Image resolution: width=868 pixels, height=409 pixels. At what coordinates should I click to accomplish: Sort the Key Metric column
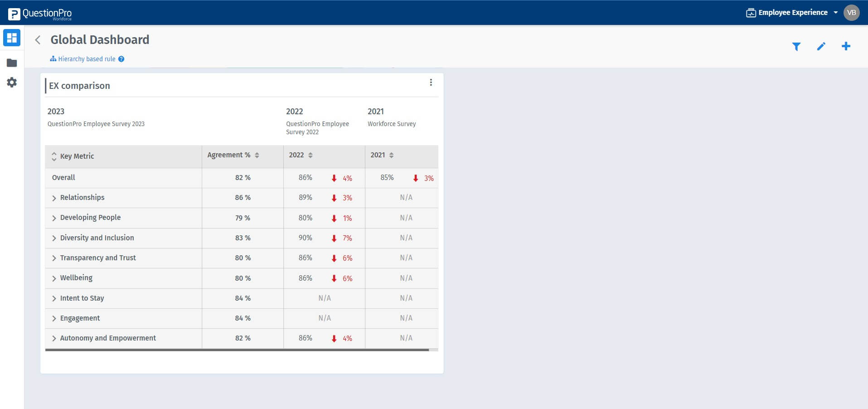tap(54, 156)
